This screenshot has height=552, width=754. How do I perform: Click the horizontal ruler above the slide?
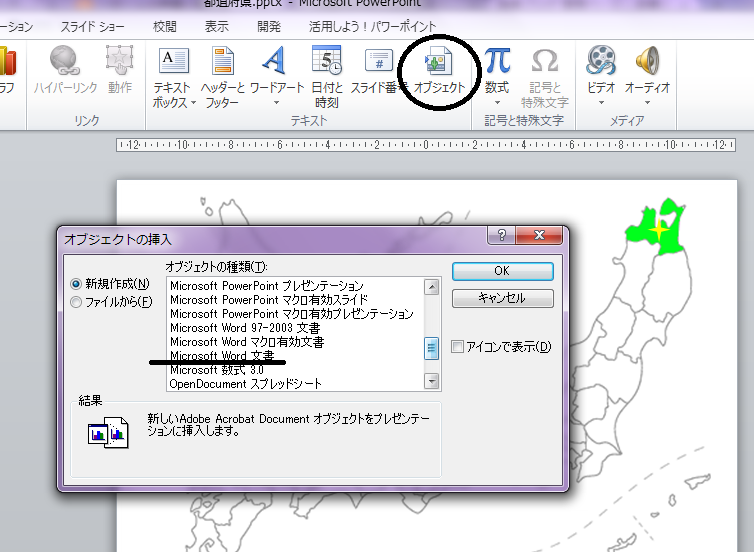(426, 145)
